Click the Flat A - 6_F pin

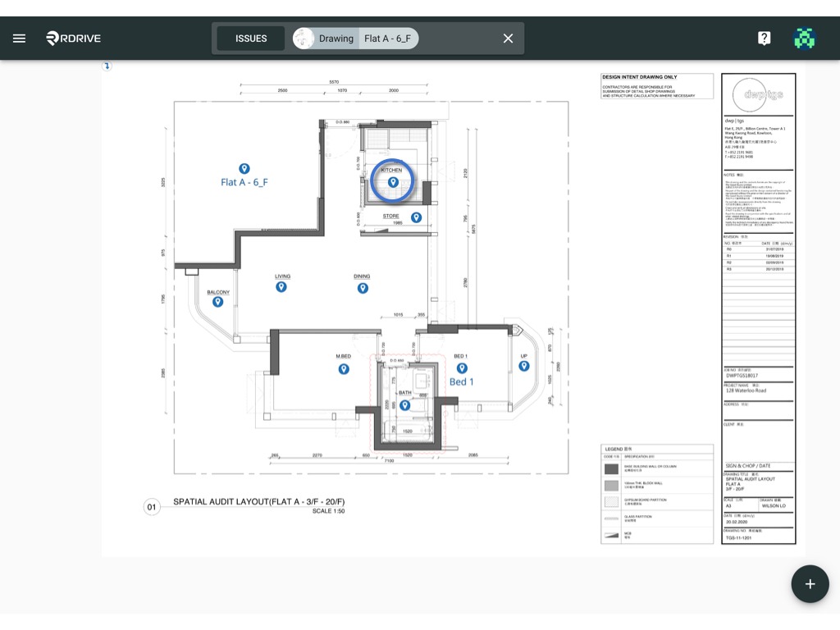(244, 169)
